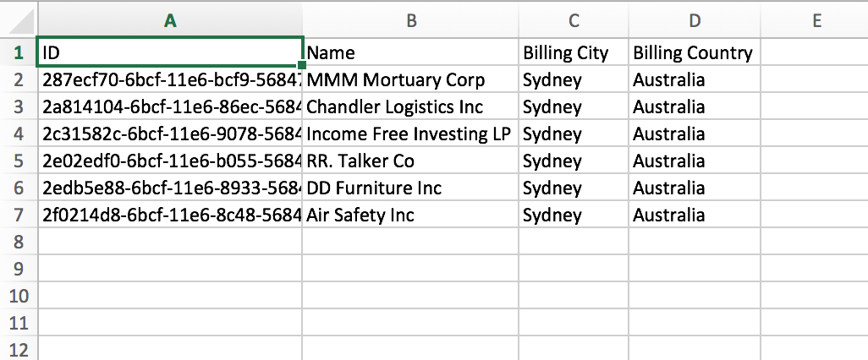Select row 8 header

[x=19, y=242]
